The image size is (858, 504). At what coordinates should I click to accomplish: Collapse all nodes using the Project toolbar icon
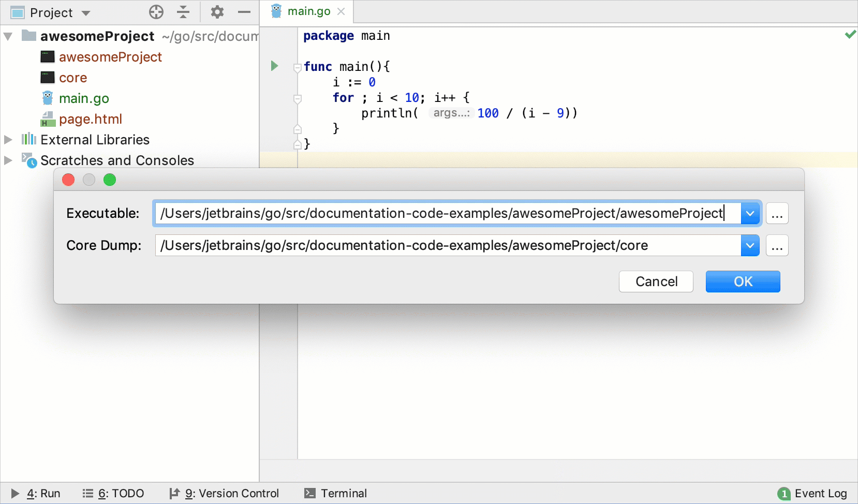point(184,12)
